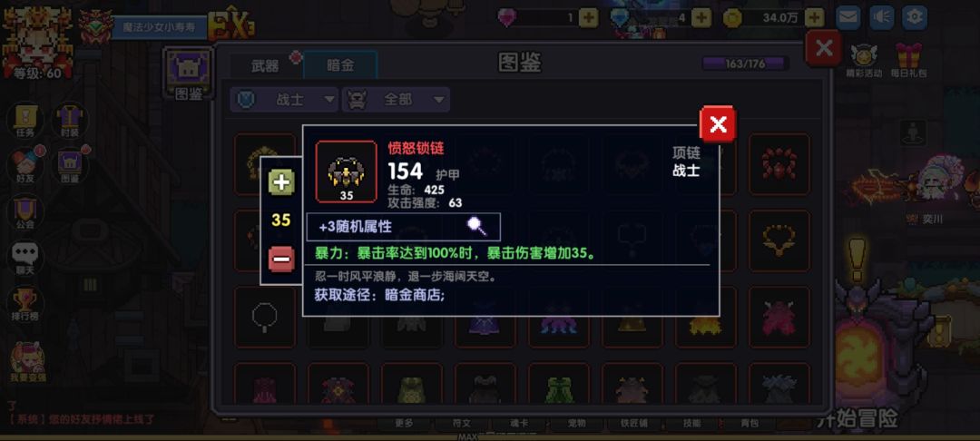Open the 聊天 chat bubble icon
The height and width of the screenshot is (441, 980).
coord(25,258)
